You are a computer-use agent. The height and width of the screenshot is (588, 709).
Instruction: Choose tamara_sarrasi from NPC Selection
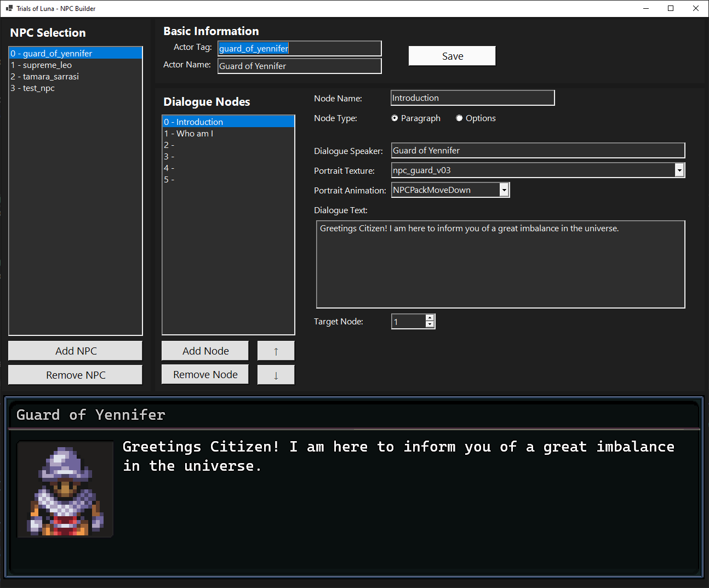pos(50,77)
